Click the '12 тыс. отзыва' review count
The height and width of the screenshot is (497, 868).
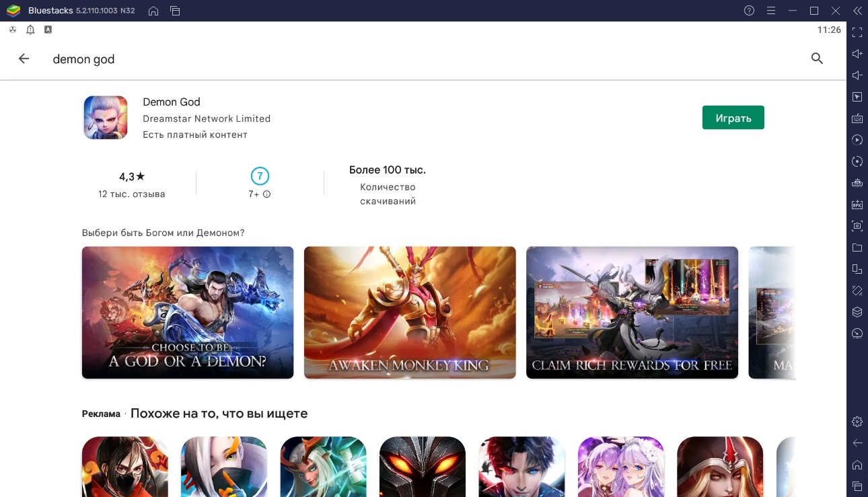click(x=132, y=194)
